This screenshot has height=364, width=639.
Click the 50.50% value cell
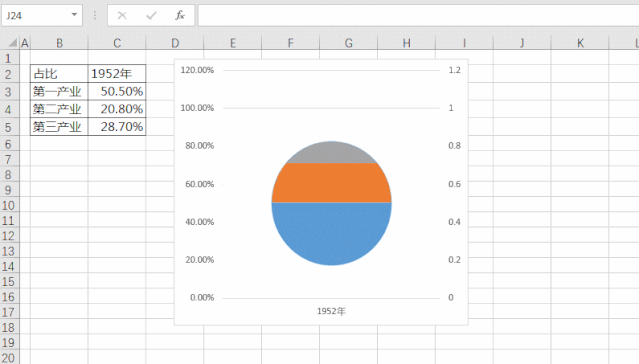coord(117,91)
